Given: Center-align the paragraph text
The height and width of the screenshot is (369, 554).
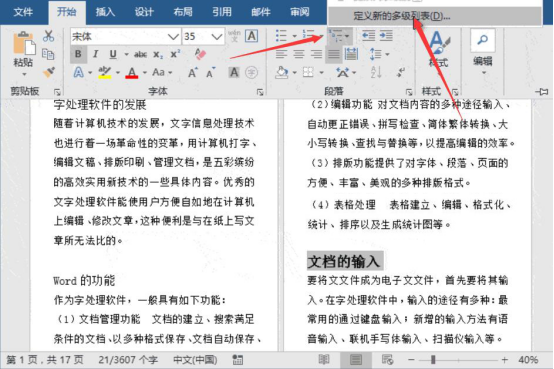Looking at the screenshot, I should click(299, 54).
